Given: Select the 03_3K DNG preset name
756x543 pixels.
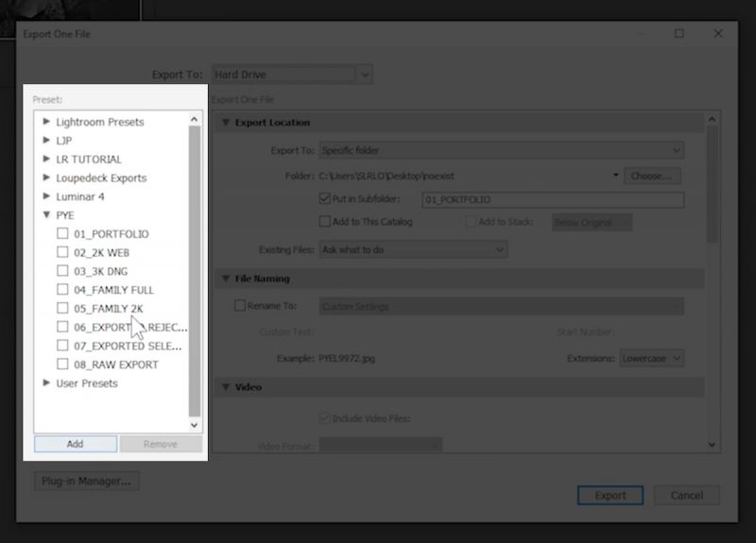Looking at the screenshot, I should pos(101,271).
